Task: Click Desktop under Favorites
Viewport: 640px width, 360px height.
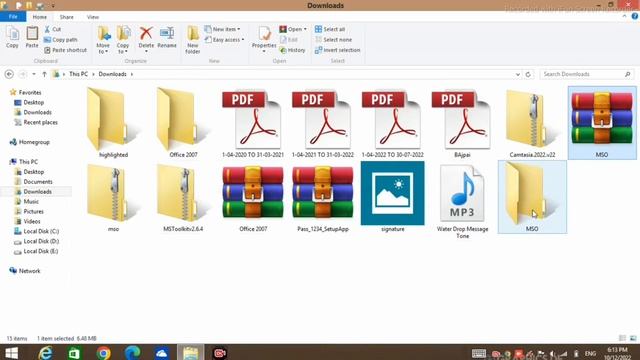Action: pos(33,102)
